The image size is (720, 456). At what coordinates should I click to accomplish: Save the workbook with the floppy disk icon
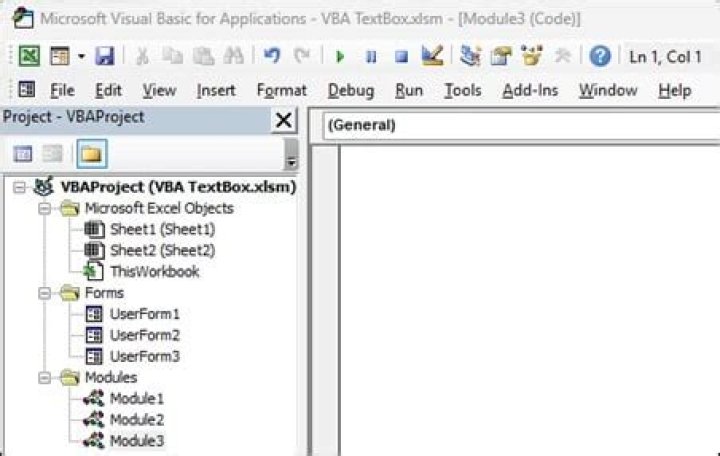tap(105, 56)
